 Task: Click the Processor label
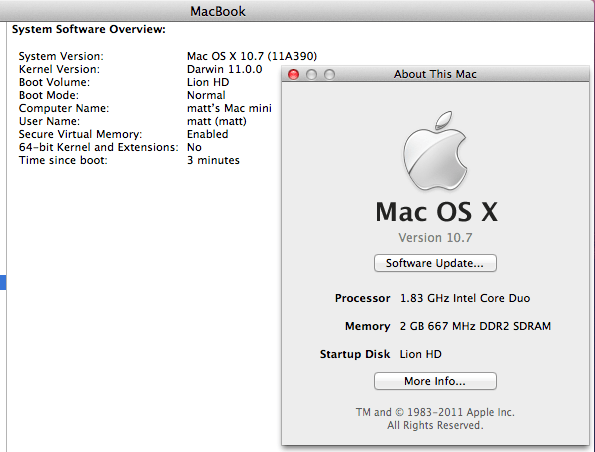click(x=362, y=298)
